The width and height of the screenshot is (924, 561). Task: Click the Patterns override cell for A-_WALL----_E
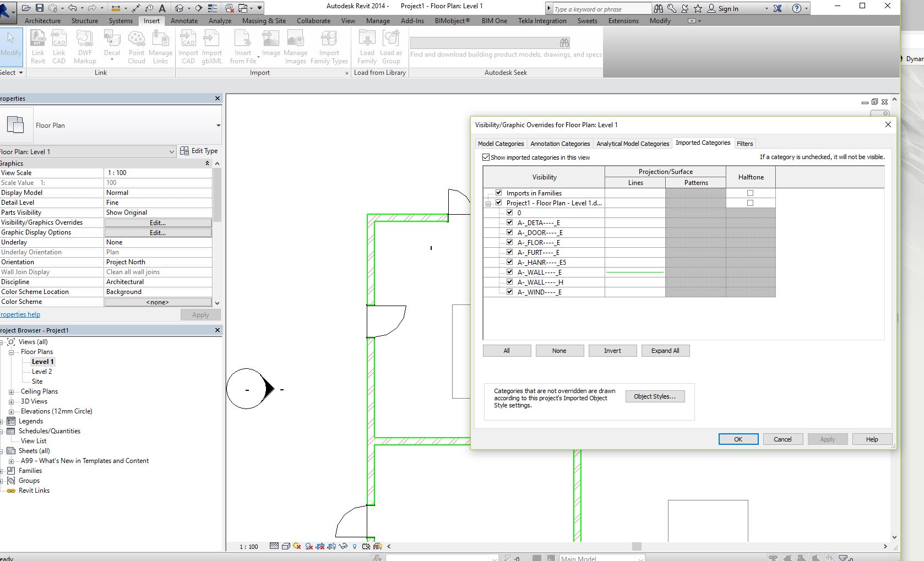pyautogui.click(x=695, y=272)
